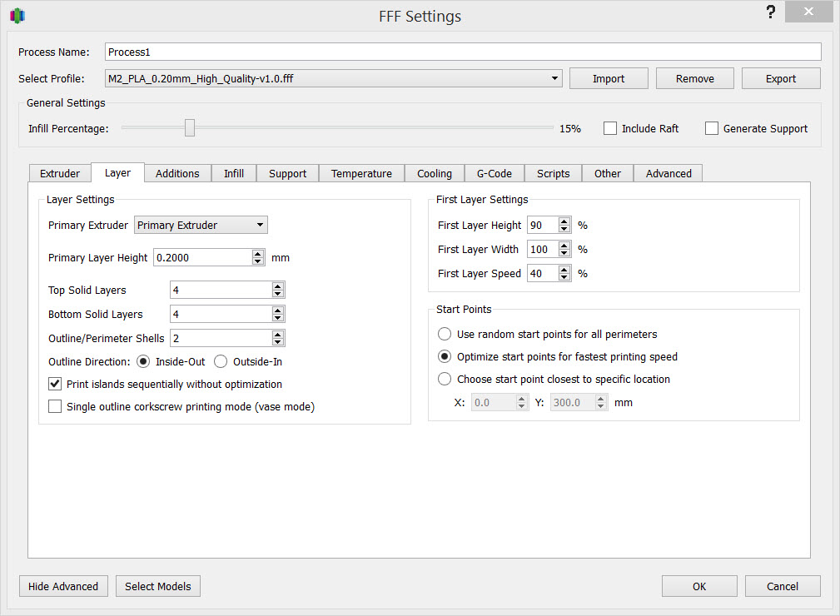Image resolution: width=840 pixels, height=616 pixels.
Task: Open the Temperature tab
Action: tap(361, 173)
